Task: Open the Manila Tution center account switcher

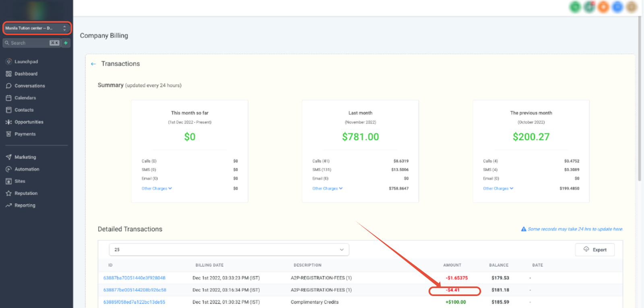Action: click(37, 28)
